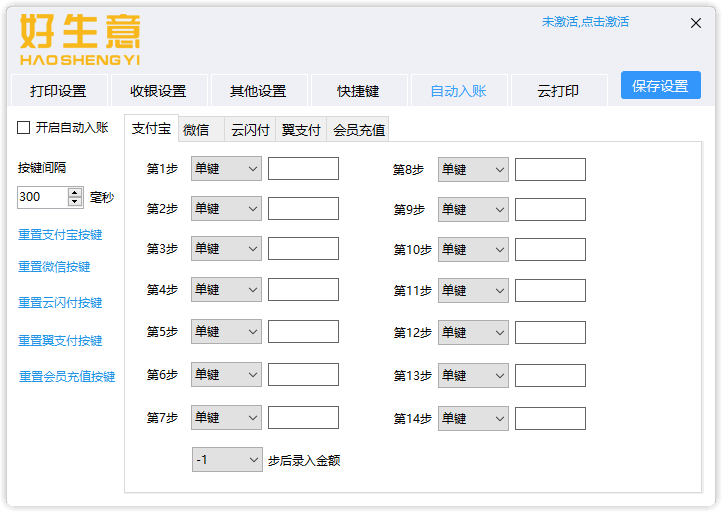Click the 第1步 key input field
This screenshot has width=722, height=512.
(x=303, y=169)
